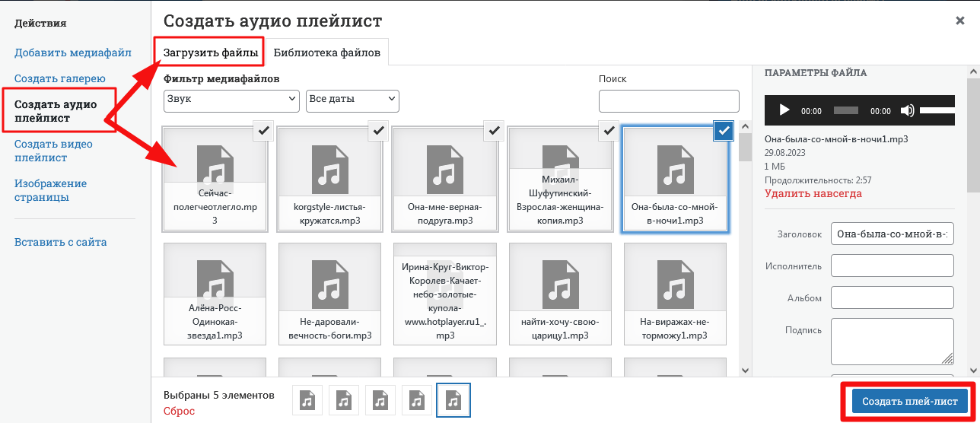The height and width of the screenshot is (423, 980).
Task: Click the Удалить навсегда link
Action: tap(813, 194)
